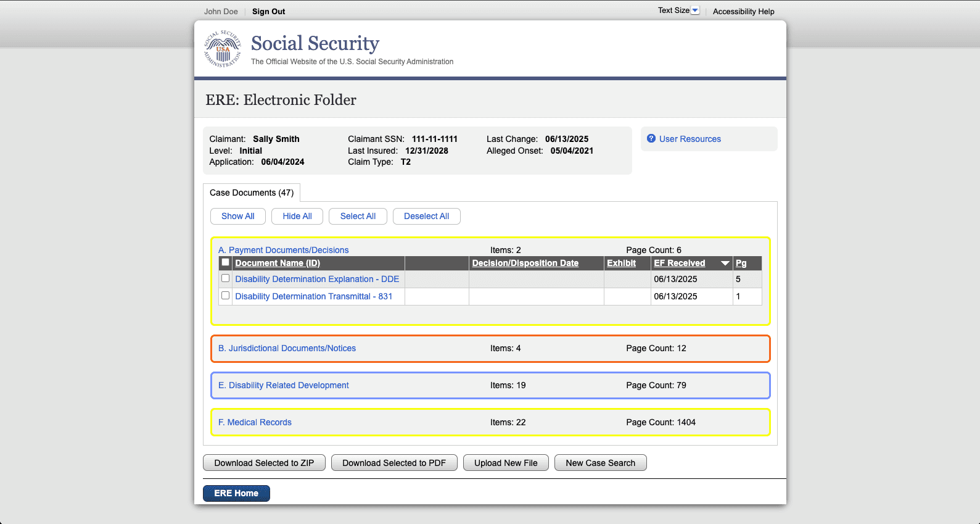
Task: Open the Text Size dropdown arrow
Action: (695, 10)
